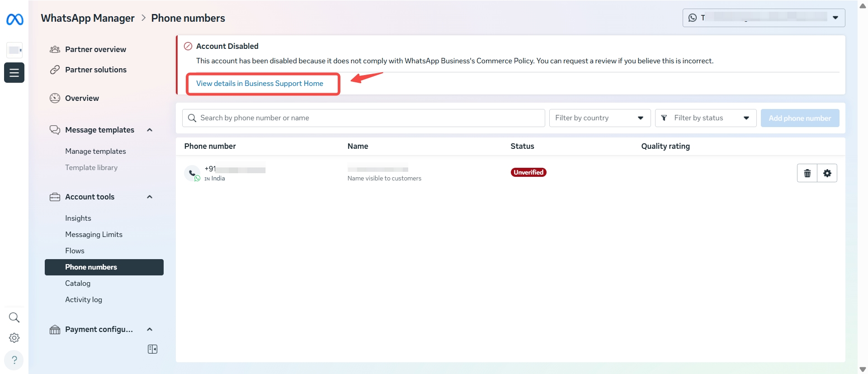Open help question mark icon
This screenshot has width=868, height=374.
pos(14,360)
